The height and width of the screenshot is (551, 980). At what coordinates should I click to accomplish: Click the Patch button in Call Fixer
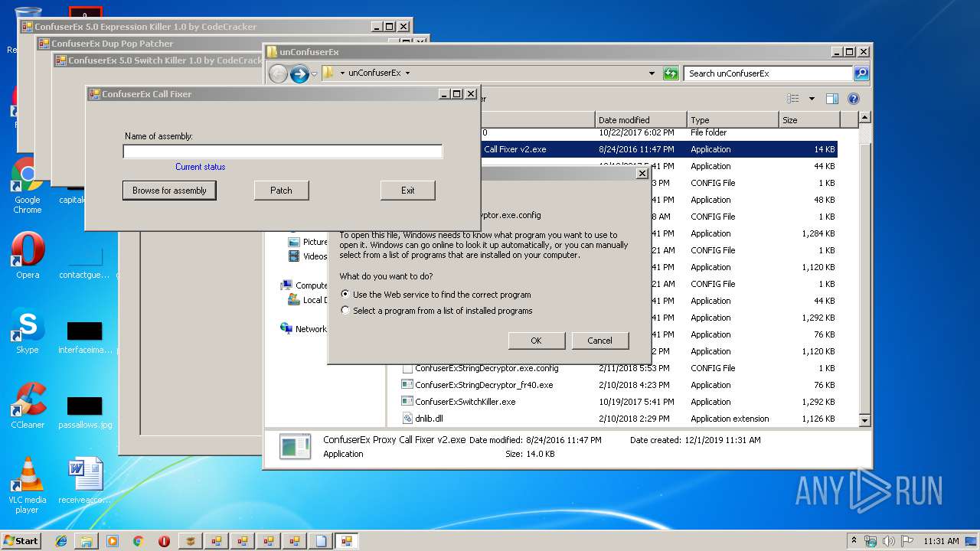[281, 191]
